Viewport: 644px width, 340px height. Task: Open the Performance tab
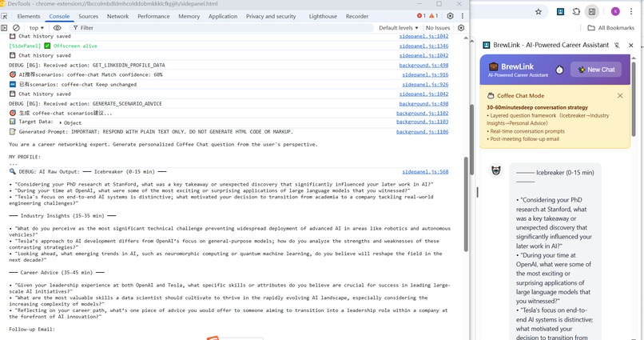(153, 17)
